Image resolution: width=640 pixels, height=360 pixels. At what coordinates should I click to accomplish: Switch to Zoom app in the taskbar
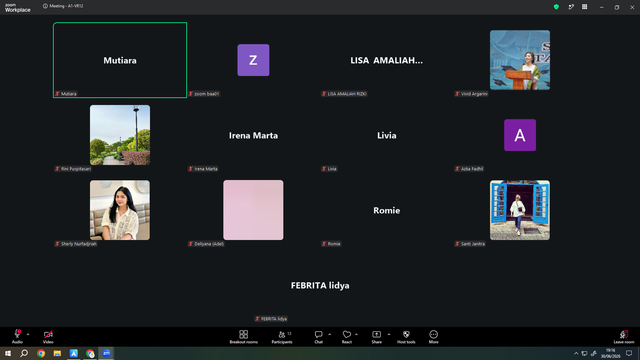107,353
